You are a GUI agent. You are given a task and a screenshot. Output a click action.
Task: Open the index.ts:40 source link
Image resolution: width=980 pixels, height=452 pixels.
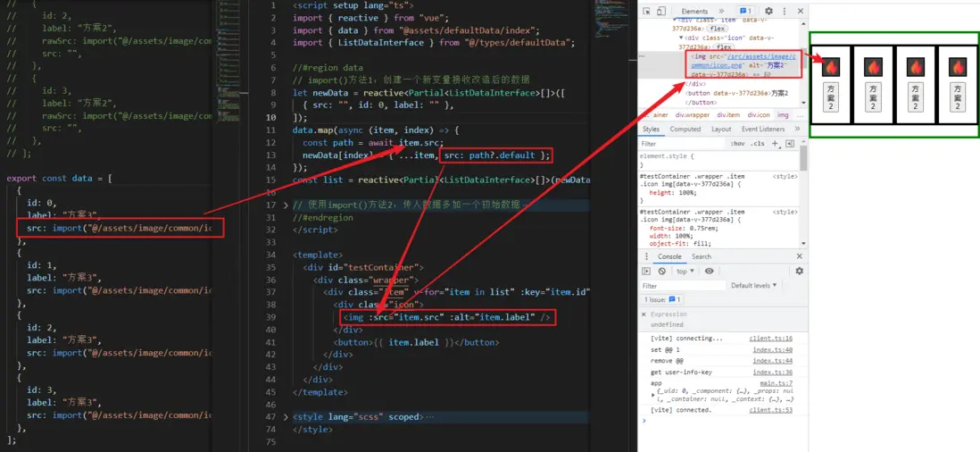[773, 349]
